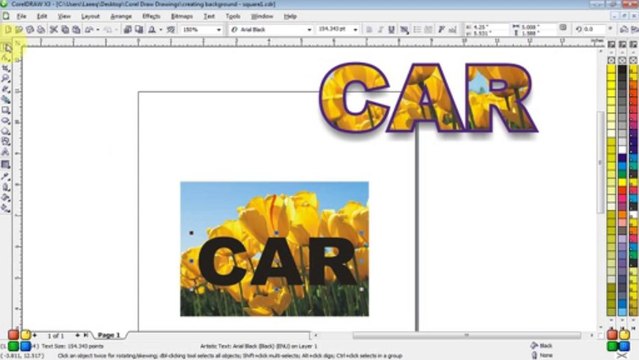Open the Window menu
Screen dimensions: 639x360
click(262, 16)
